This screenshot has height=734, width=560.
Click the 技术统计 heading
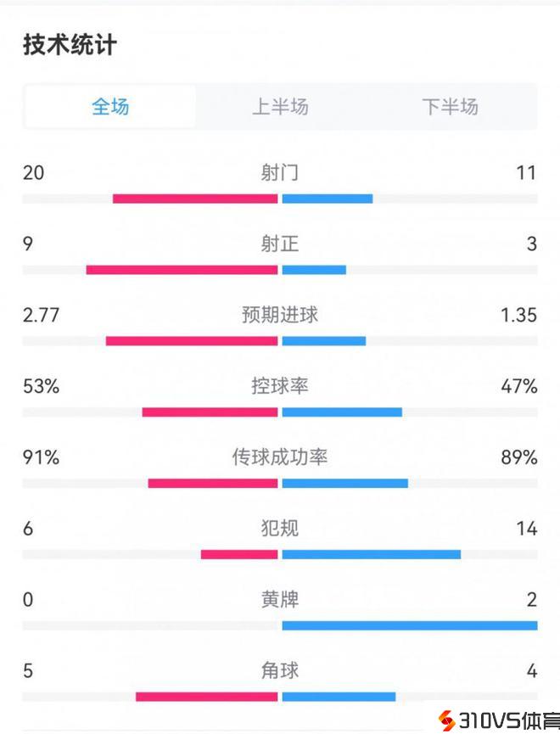pos(70,45)
